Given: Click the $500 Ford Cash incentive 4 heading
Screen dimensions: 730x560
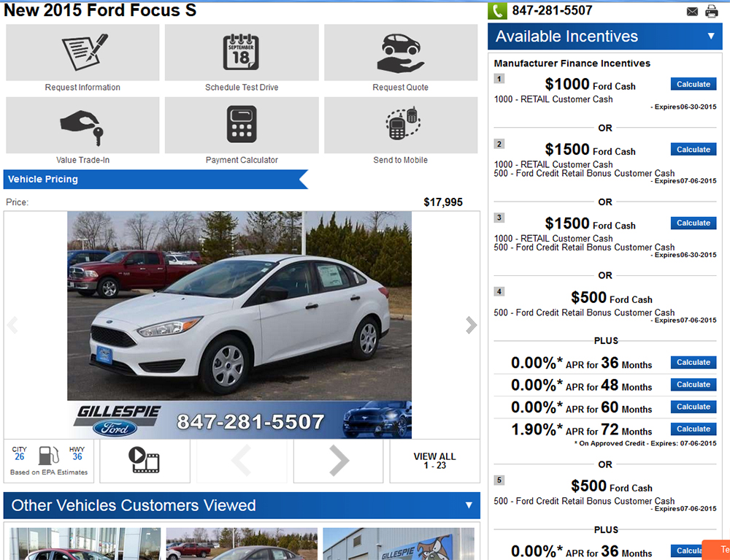Looking at the screenshot, I should (x=611, y=297).
